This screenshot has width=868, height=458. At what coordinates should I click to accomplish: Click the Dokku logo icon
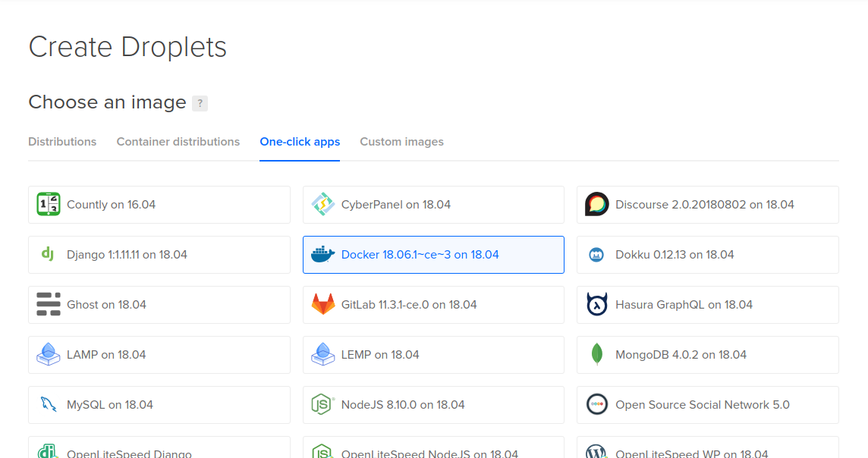tap(596, 255)
